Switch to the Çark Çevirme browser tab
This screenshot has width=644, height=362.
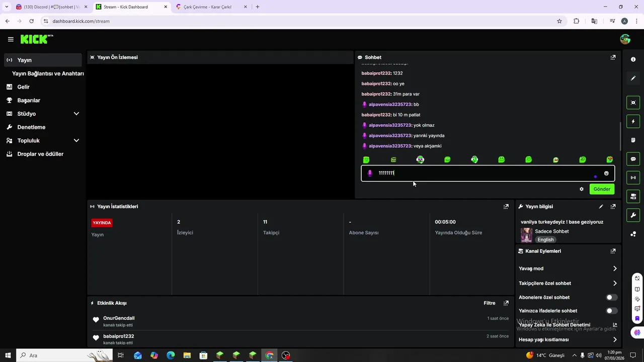pos(211,7)
